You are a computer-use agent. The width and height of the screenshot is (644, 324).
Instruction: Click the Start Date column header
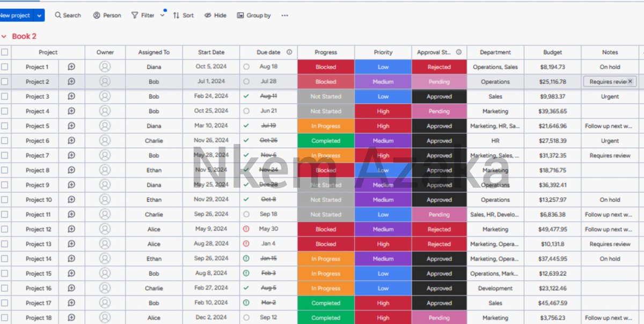[x=211, y=52]
